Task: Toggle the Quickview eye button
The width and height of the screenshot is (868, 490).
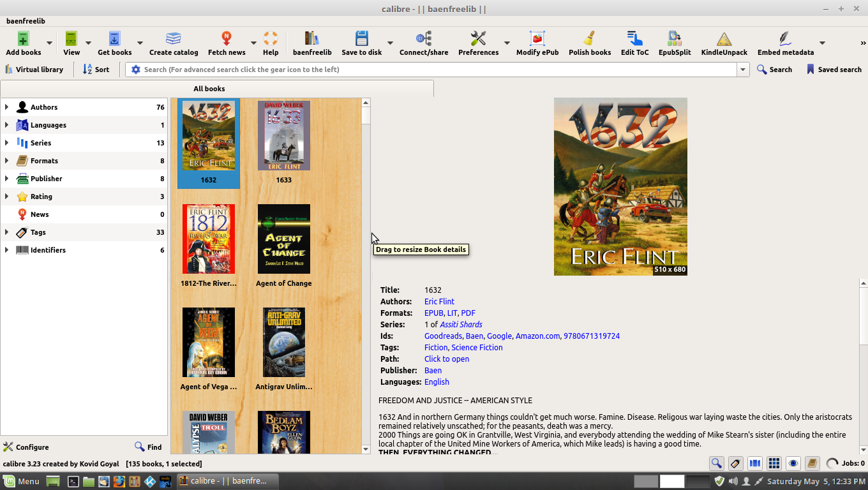Action: coord(793,464)
